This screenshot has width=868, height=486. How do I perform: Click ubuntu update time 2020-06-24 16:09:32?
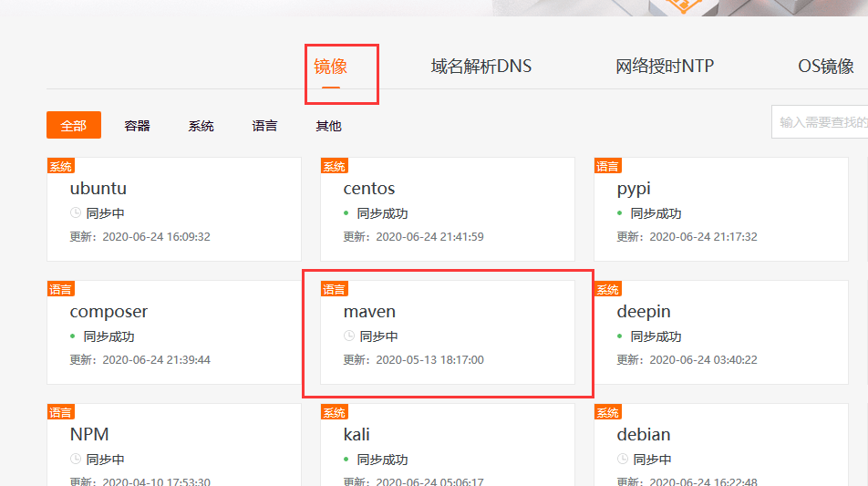[x=156, y=237]
